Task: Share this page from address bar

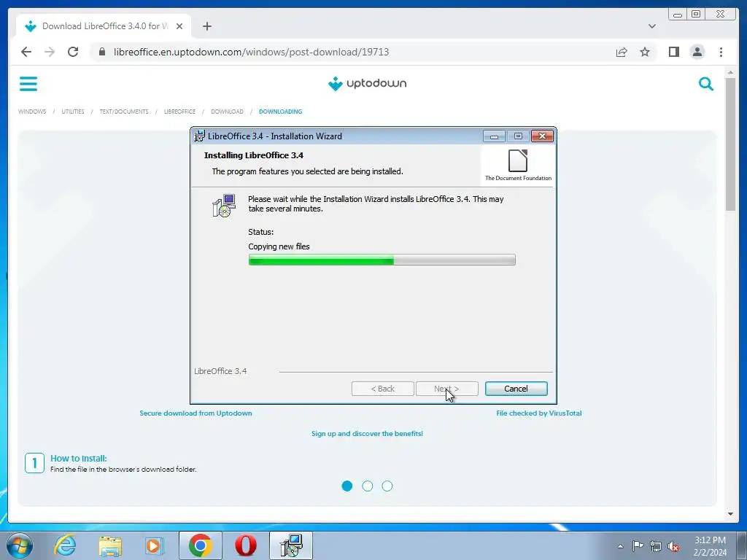Action: (622, 52)
